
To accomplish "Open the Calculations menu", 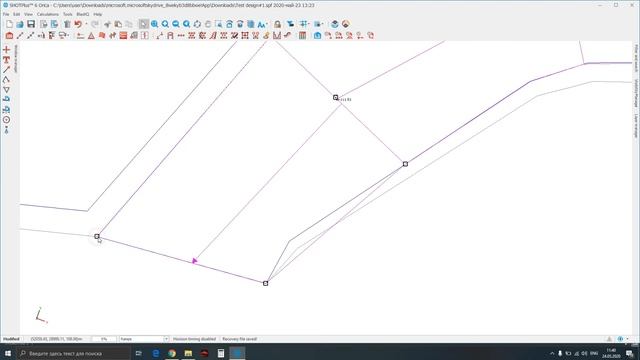I will (x=48, y=14).
